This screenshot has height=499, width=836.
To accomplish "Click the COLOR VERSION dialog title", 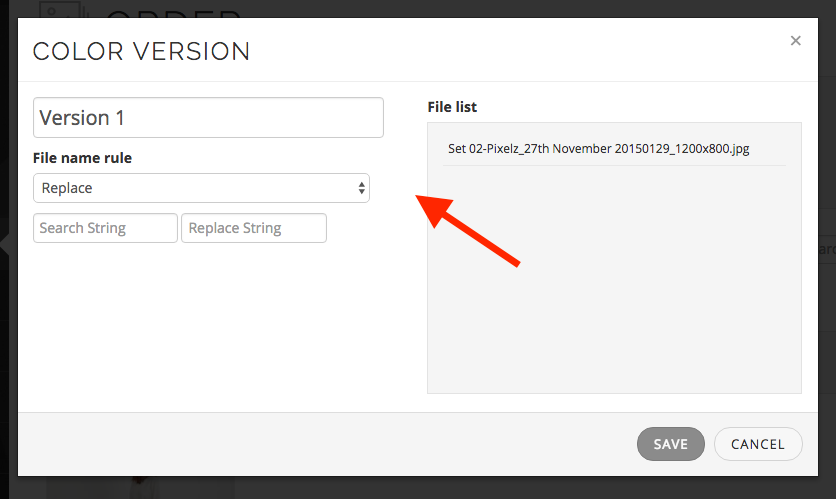I will pyautogui.click(x=141, y=51).
